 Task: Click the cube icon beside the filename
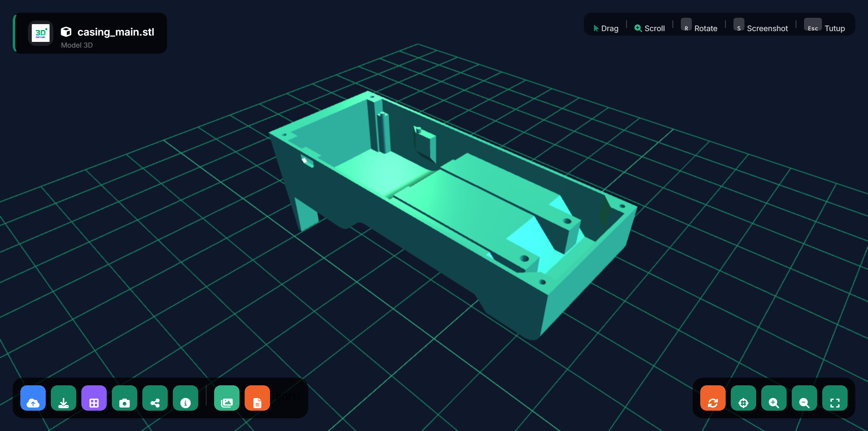point(66,32)
